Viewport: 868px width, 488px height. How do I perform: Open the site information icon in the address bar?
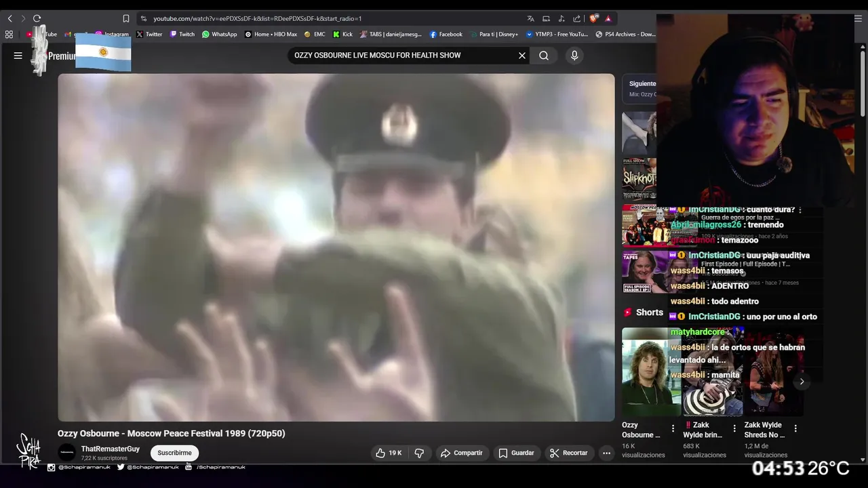(143, 18)
